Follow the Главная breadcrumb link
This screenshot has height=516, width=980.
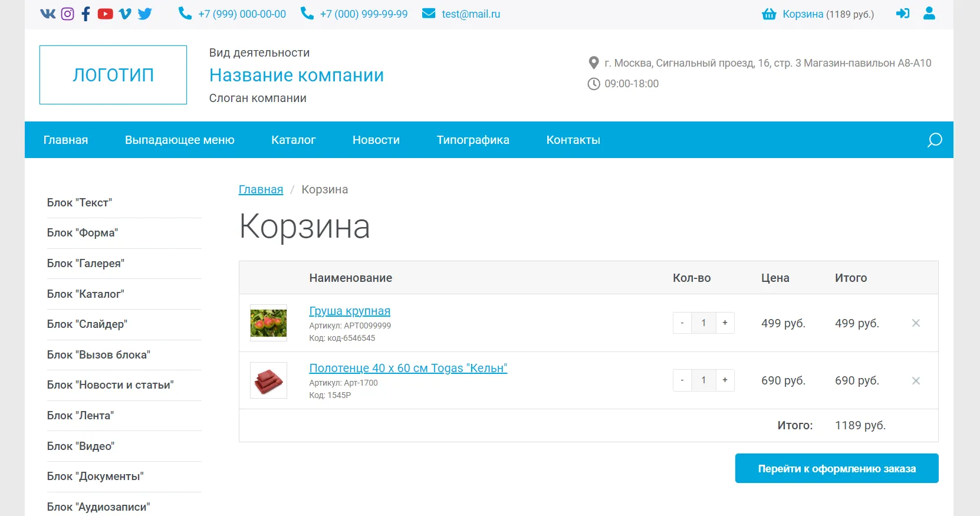pyautogui.click(x=261, y=189)
